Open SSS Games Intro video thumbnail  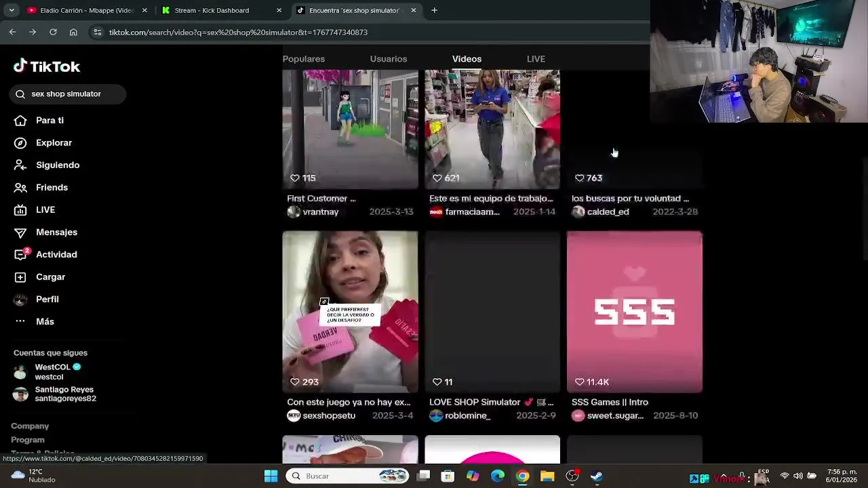(635, 312)
